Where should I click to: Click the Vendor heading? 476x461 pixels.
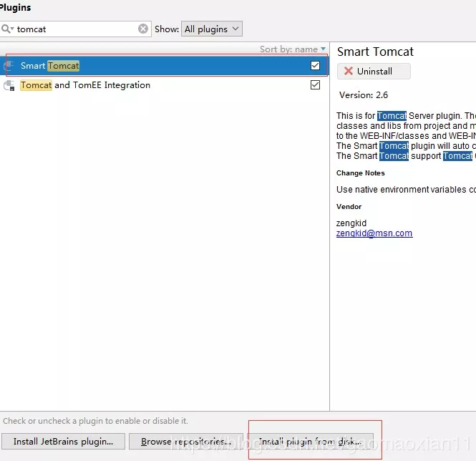(349, 207)
